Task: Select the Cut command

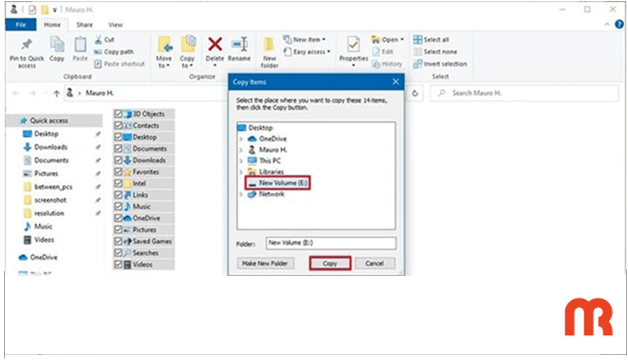Action: pyautogui.click(x=105, y=40)
